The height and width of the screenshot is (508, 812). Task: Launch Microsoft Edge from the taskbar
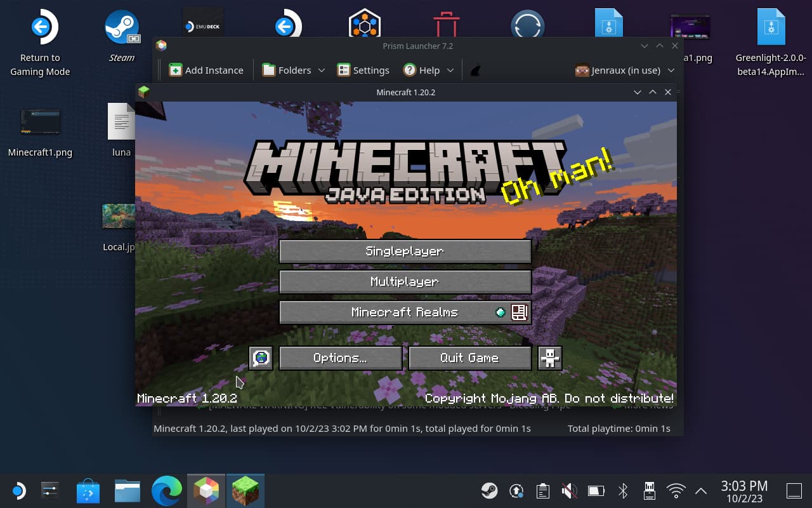[x=167, y=491]
